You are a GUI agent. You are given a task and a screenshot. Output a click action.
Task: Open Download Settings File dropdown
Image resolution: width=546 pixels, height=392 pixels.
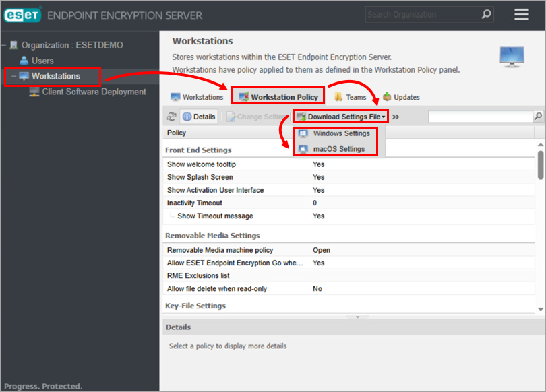point(341,117)
